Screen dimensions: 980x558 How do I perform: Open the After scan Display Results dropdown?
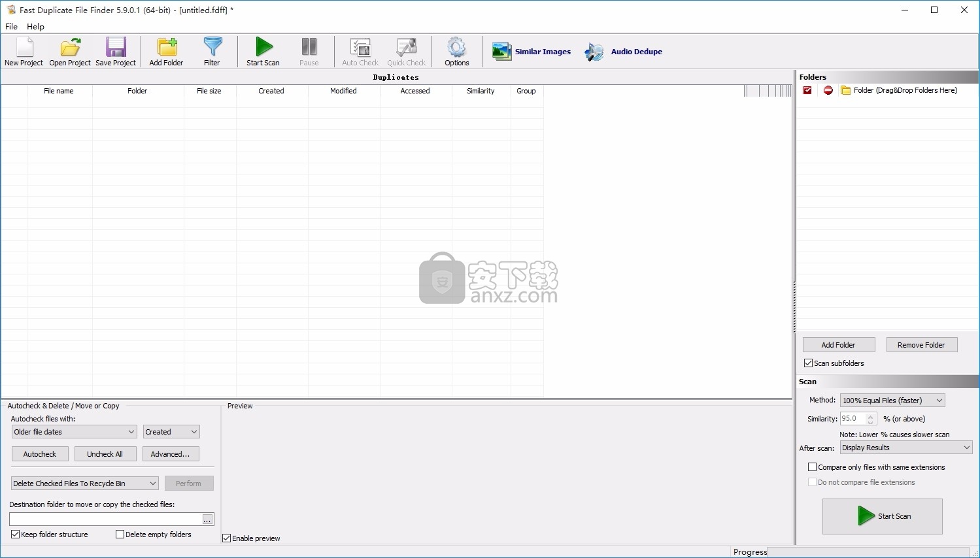click(x=906, y=448)
